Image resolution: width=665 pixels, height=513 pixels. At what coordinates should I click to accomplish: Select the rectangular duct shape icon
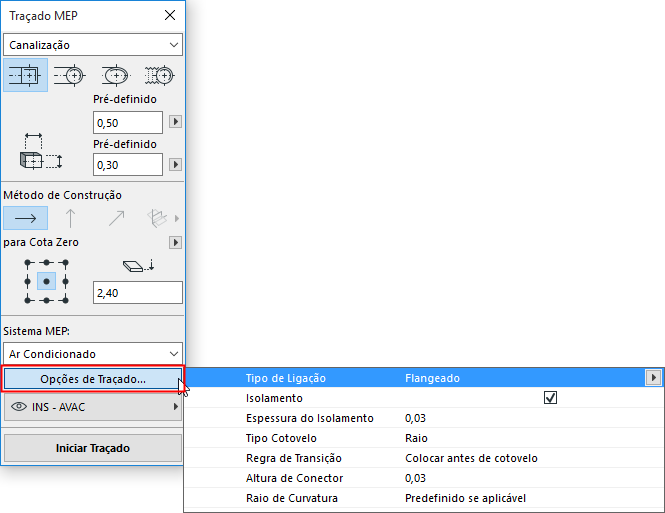click(25, 75)
